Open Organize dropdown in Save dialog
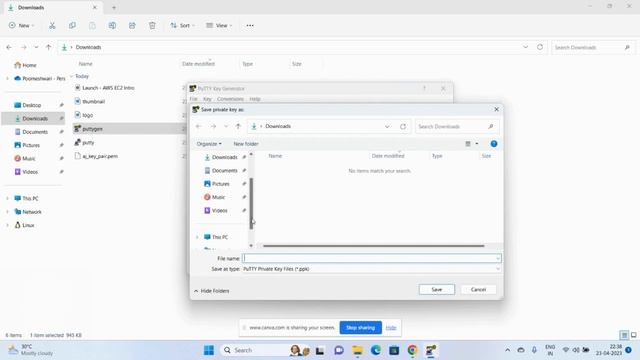This screenshot has height=360, width=640. coord(209,144)
